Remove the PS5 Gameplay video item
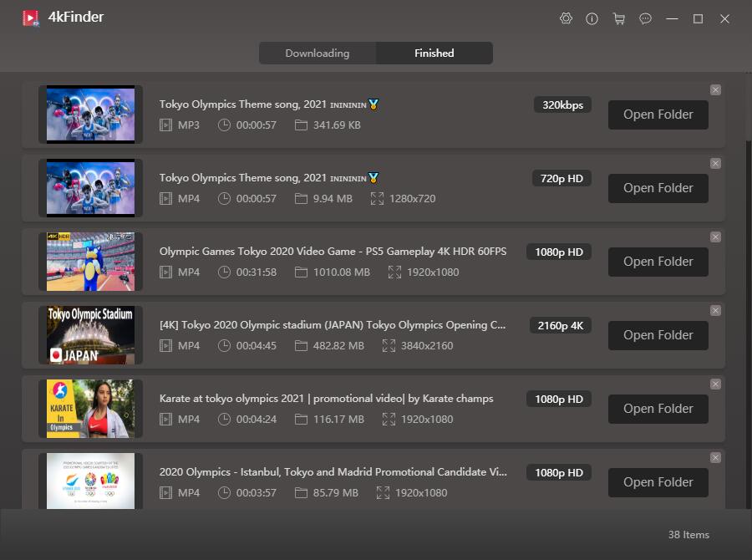This screenshot has width=752, height=560. click(x=715, y=237)
